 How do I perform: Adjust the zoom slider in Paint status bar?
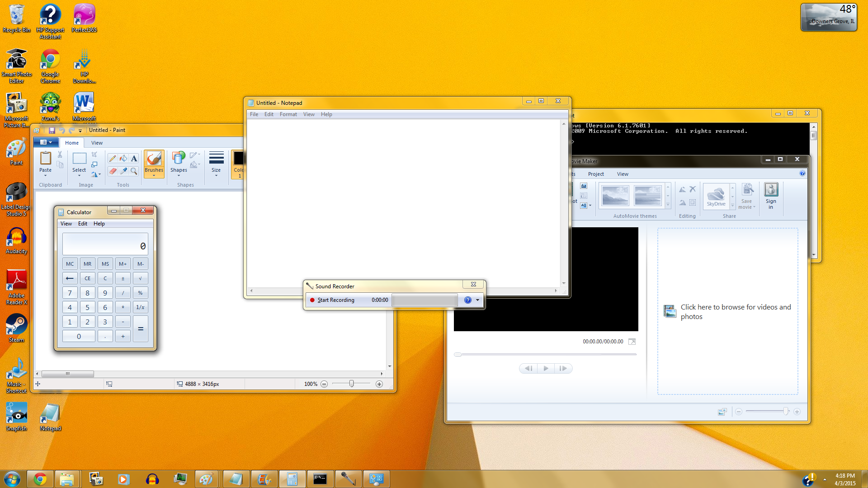click(x=352, y=384)
